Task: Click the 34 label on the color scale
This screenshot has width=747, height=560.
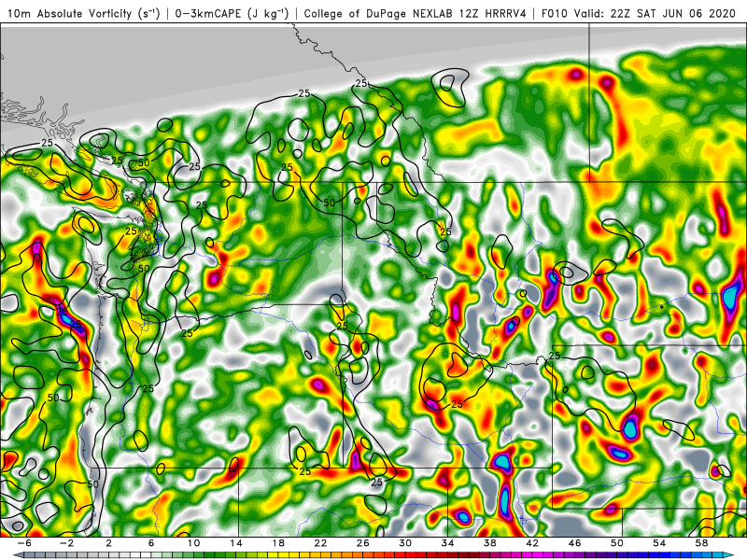Action: [x=447, y=543]
